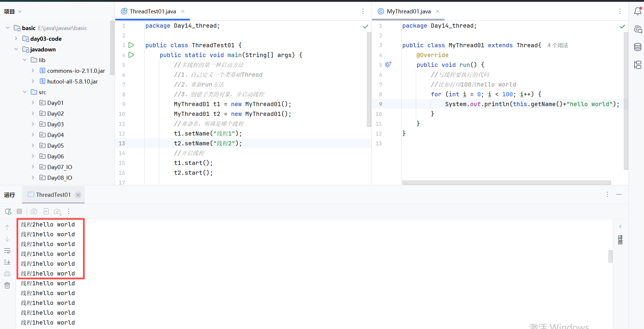644x329 pixels.
Task: Click the inspection checkmark in MyThread01 editor
Action: (622, 26)
